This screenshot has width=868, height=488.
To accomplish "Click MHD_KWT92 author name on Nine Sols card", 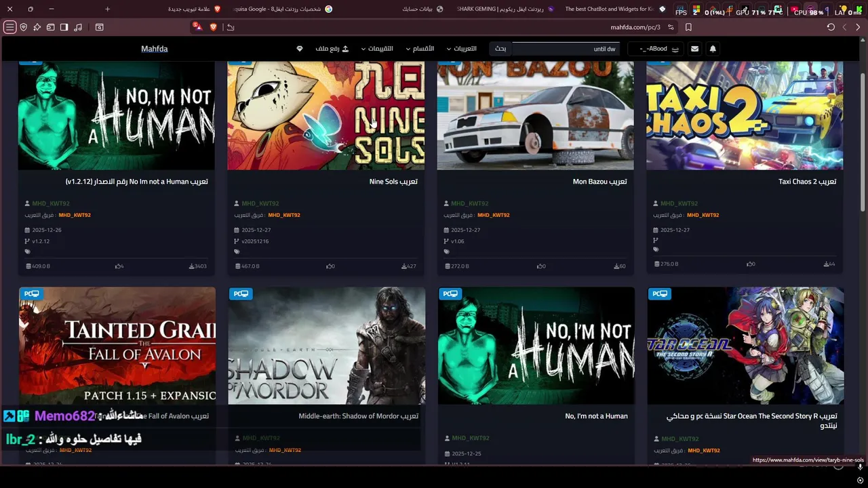I will [260, 203].
